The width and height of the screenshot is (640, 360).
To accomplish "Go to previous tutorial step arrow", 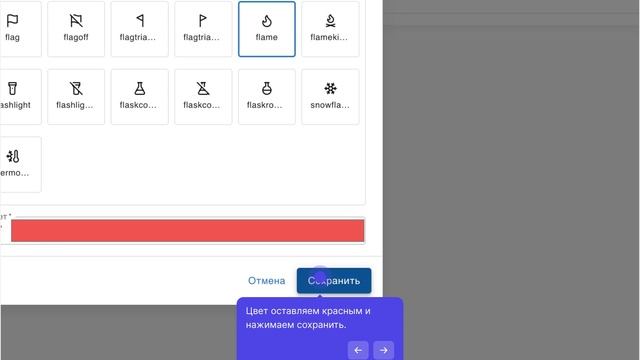I will 358,350.
